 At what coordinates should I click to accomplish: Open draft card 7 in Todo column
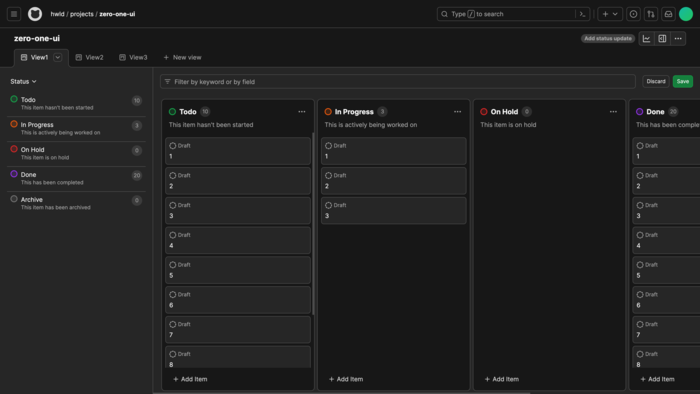click(x=238, y=329)
